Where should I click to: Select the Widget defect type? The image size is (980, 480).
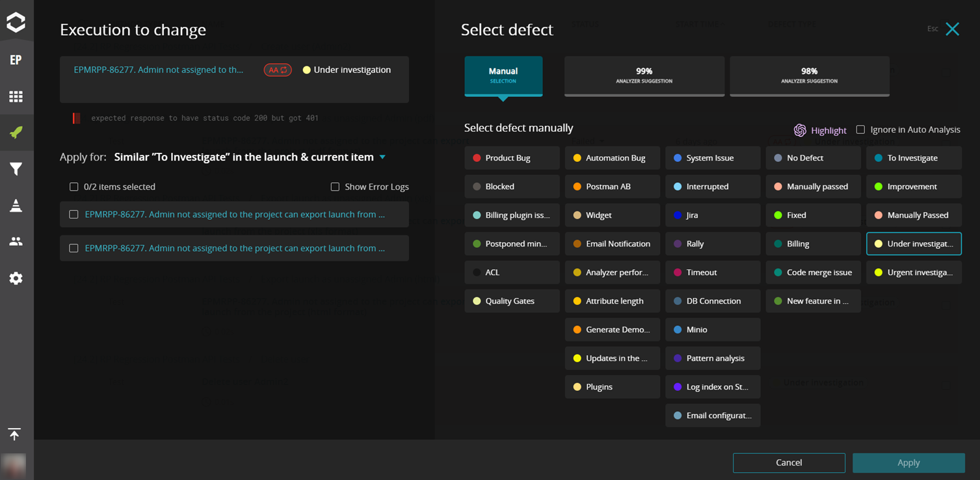pyautogui.click(x=613, y=215)
